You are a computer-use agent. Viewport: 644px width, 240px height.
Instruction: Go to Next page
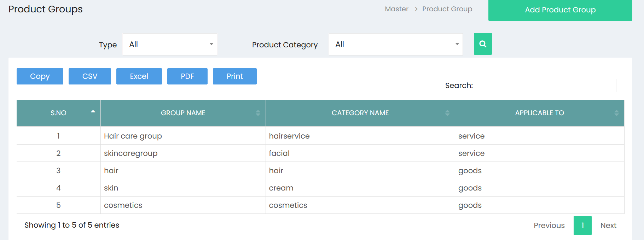[608, 226]
